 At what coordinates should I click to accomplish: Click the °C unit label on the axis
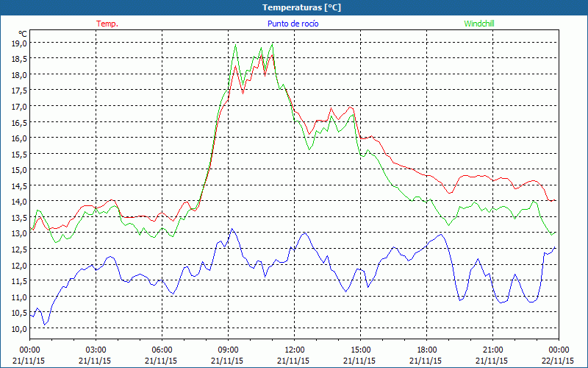point(23,34)
